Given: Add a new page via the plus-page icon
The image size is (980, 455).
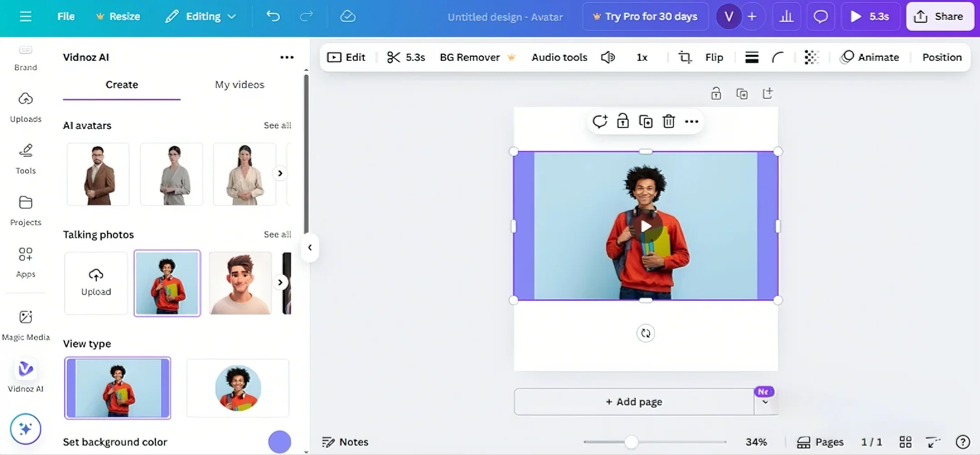Looking at the screenshot, I should pyautogui.click(x=768, y=94).
